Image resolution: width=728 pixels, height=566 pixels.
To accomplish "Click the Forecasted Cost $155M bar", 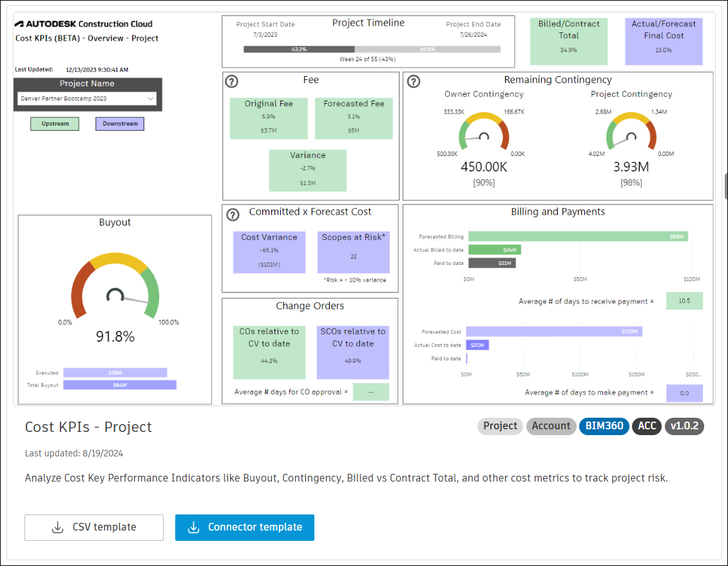I will tap(554, 331).
